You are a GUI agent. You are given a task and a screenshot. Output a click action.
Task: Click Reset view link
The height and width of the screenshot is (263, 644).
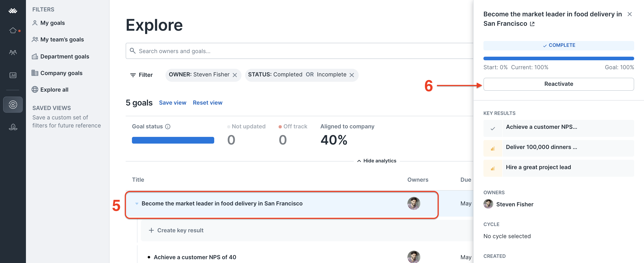pos(208,103)
